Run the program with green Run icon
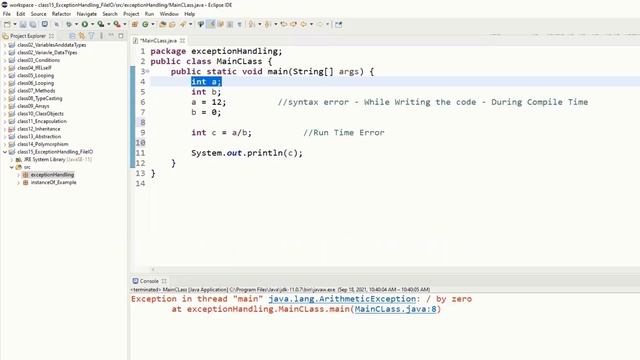 [x=85, y=24]
